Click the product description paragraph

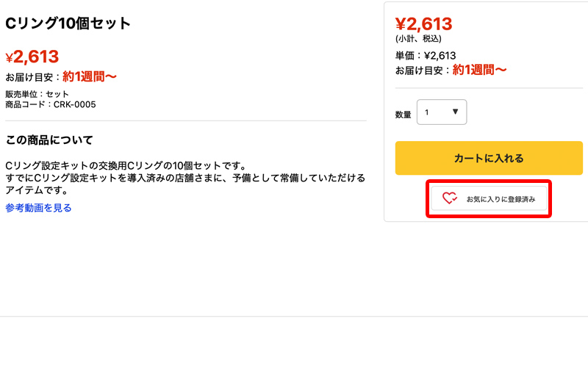pyautogui.click(x=184, y=178)
